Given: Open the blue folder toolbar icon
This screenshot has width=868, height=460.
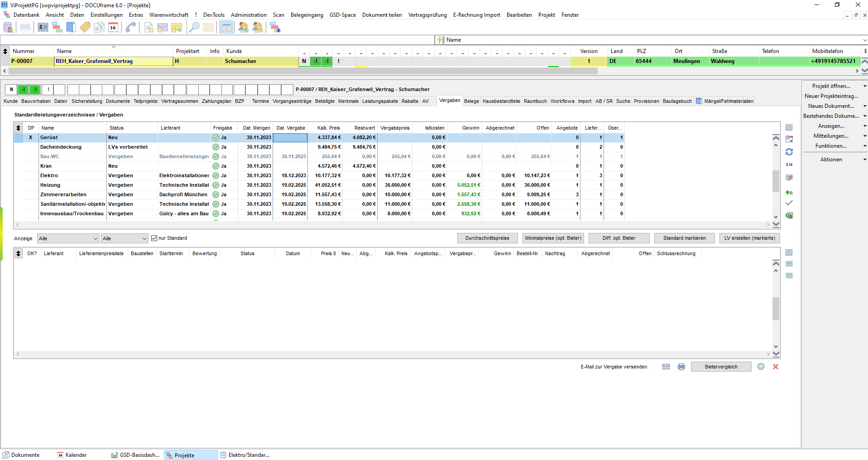Looking at the screenshot, I should point(71,27).
